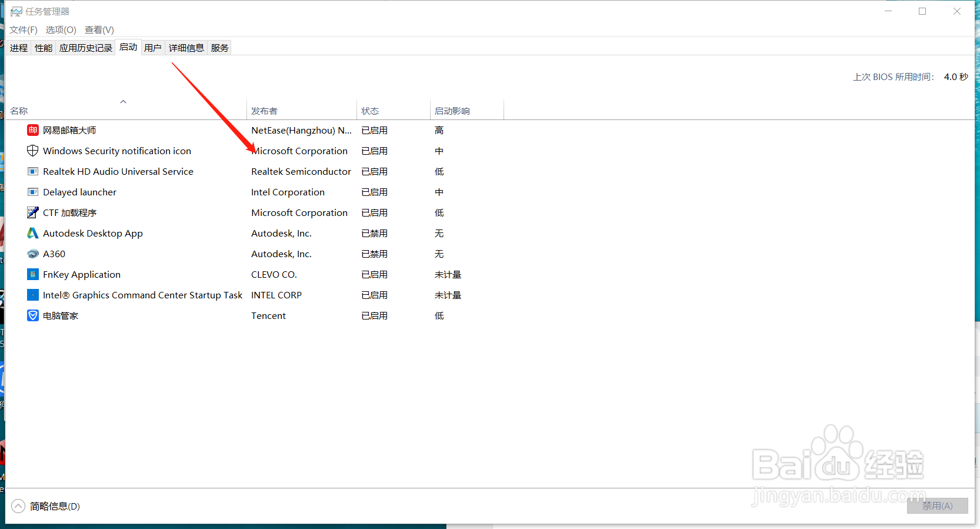
Task: Collapse to brief view with 简略信息 arrow
Action: (x=18, y=506)
